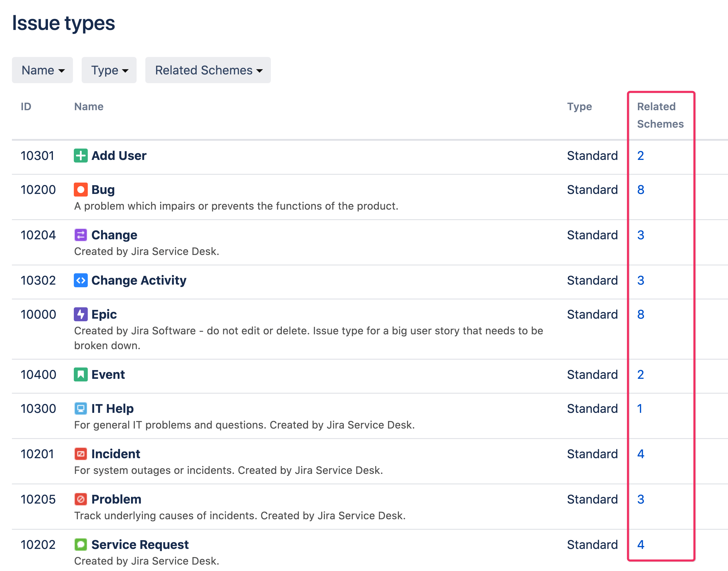Click the Bug issue type name

click(103, 190)
